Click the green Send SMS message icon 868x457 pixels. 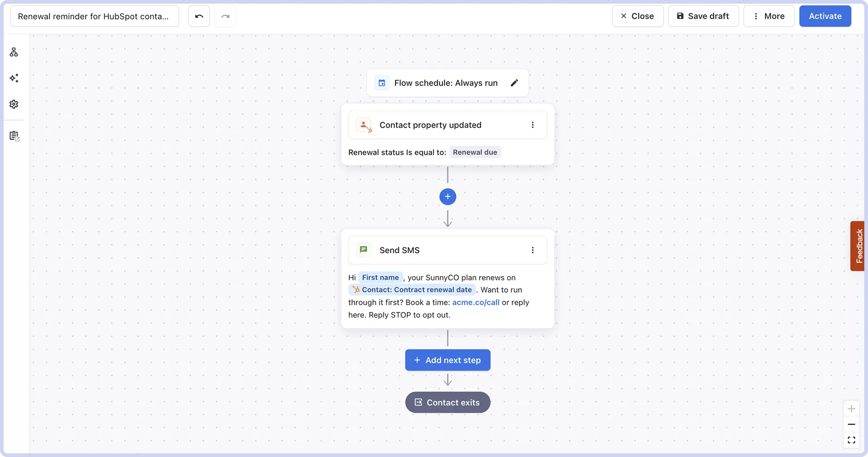[364, 250]
